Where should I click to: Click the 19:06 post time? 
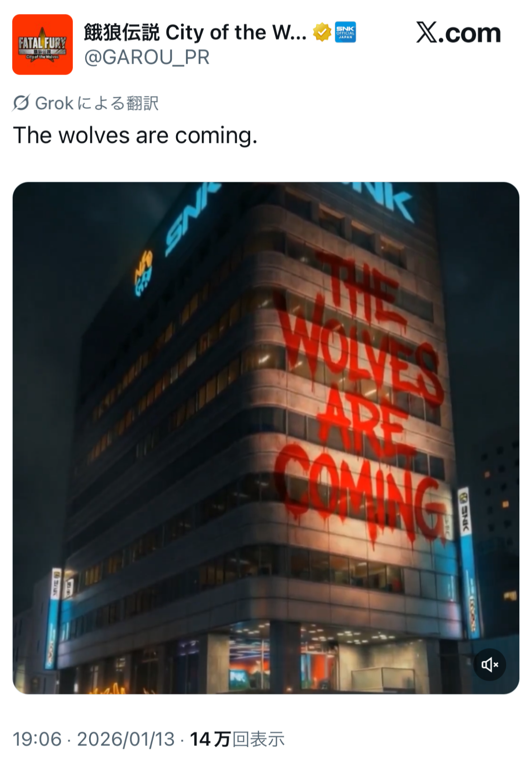point(37,739)
